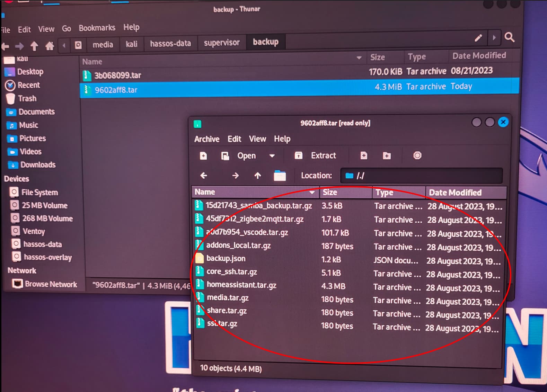Click the Thunar Name column sort arrow

[359, 57]
